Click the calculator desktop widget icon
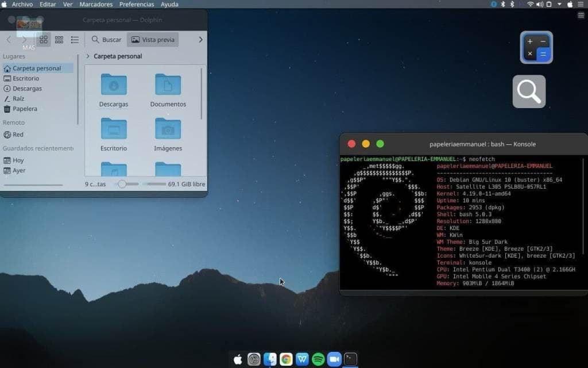Screen dimensions: 588x368 pyautogui.click(x=536, y=48)
